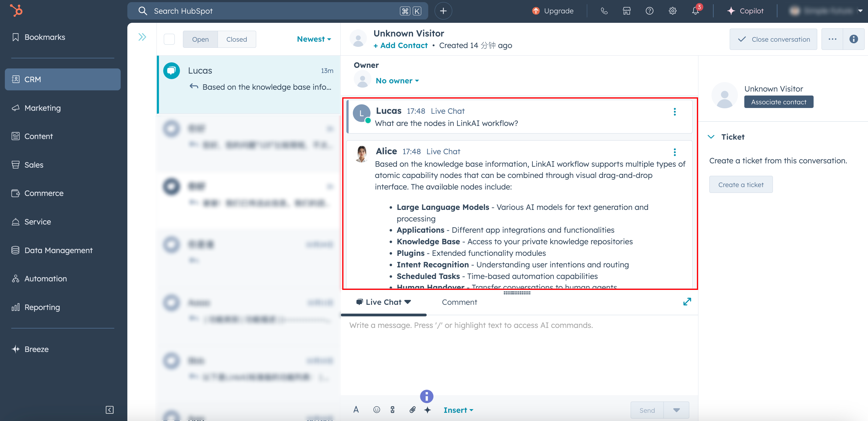This screenshot has height=421, width=868.
Task: Click the Breeze AI sparkle icon in composer
Action: (x=428, y=410)
